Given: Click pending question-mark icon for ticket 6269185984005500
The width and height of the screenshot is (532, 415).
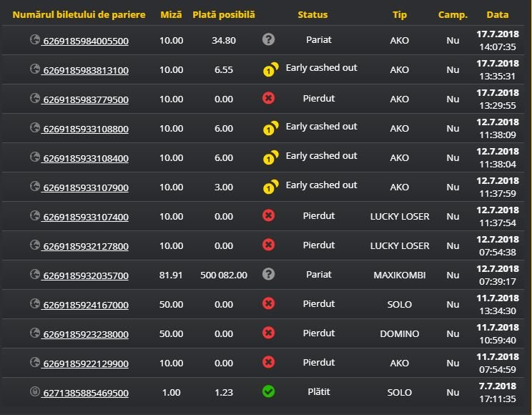Looking at the screenshot, I should [x=269, y=40].
